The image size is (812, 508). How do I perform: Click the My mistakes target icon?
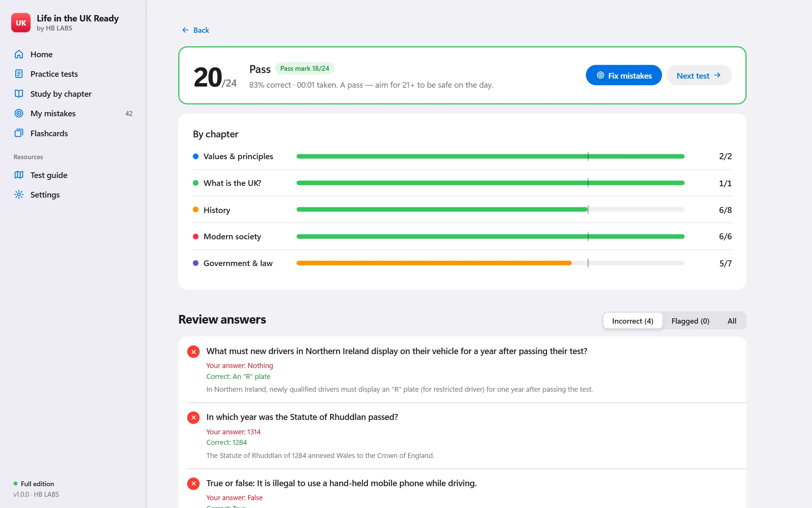click(x=19, y=113)
